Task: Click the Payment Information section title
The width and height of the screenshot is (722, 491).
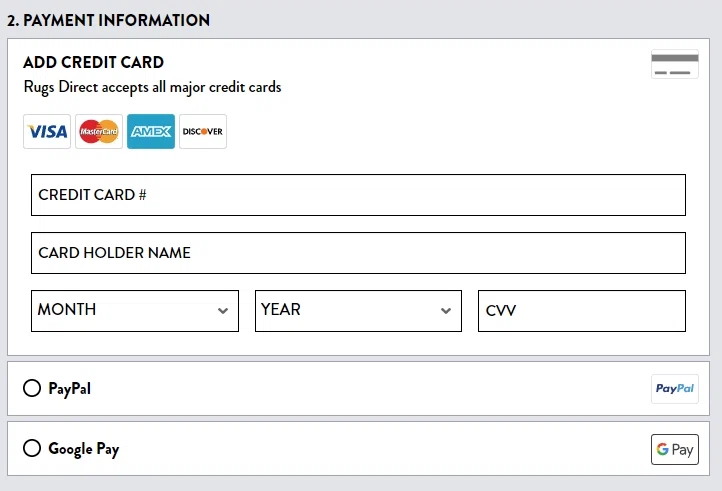Action: [x=109, y=20]
